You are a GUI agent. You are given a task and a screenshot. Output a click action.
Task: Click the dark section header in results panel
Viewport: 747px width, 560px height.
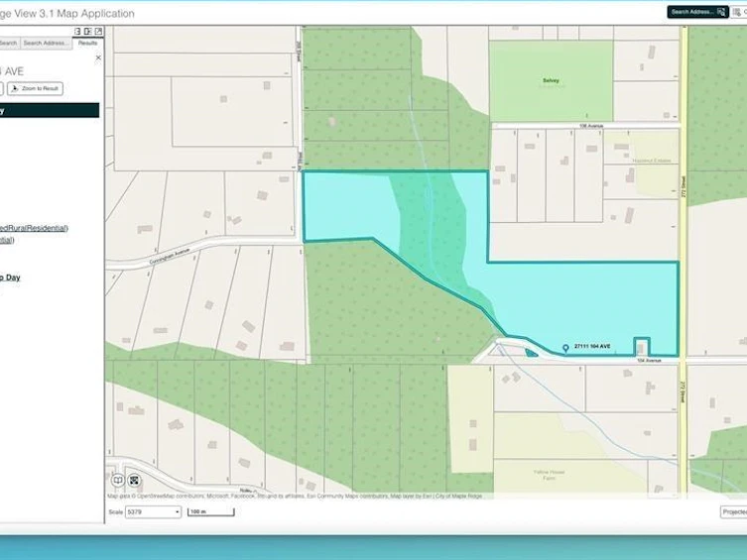[50, 110]
